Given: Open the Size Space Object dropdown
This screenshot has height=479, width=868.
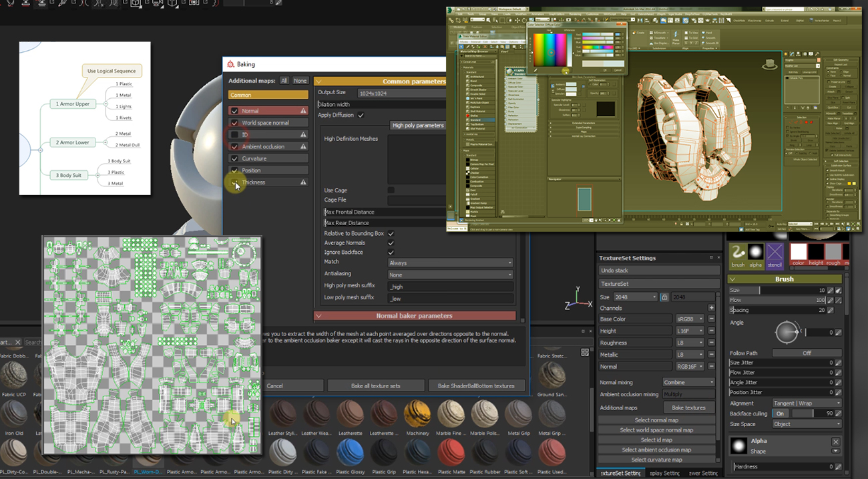Looking at the screenshot, I should tap(807, 424).
